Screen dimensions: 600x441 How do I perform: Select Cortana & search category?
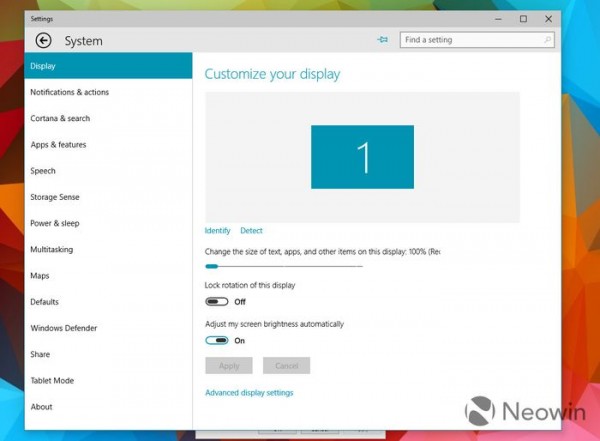(60, 118)
